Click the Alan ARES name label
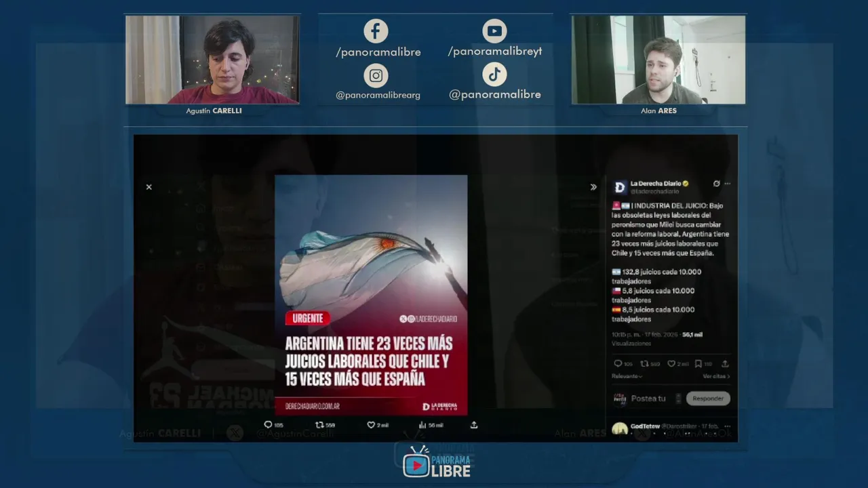The image size is (868, 488). point(658,110)
